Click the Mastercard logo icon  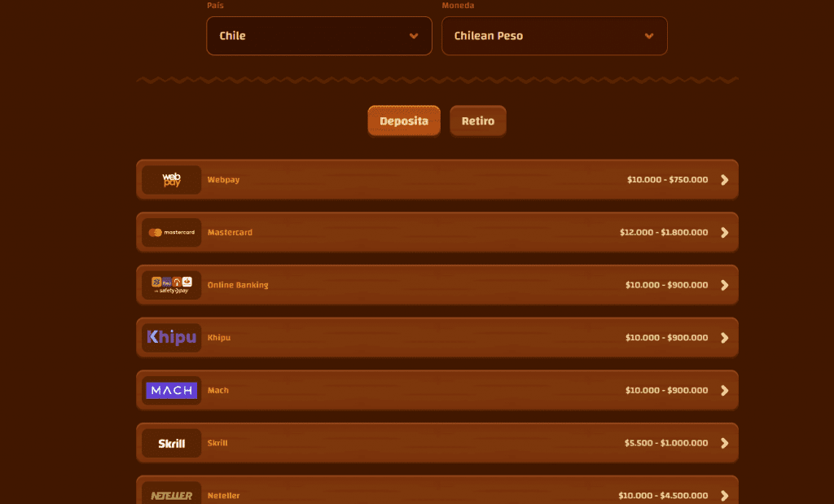pos(171,232)
